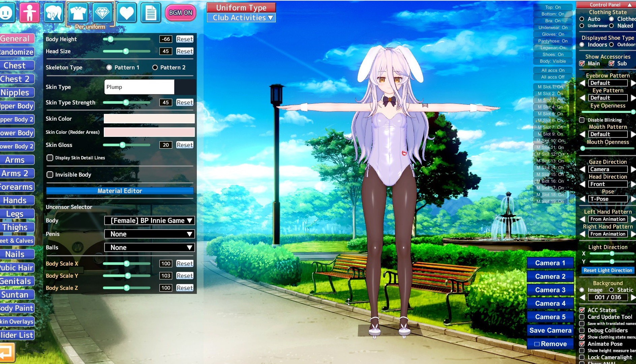Reset the Skin Gloss value

(185, 145)
